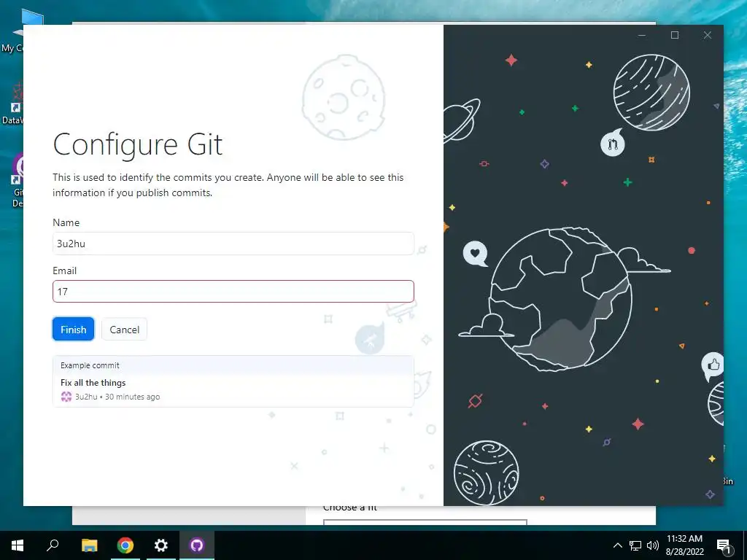
Task: Click the taskbar clock showing 11:32 AM
Action: coord(684,545)
